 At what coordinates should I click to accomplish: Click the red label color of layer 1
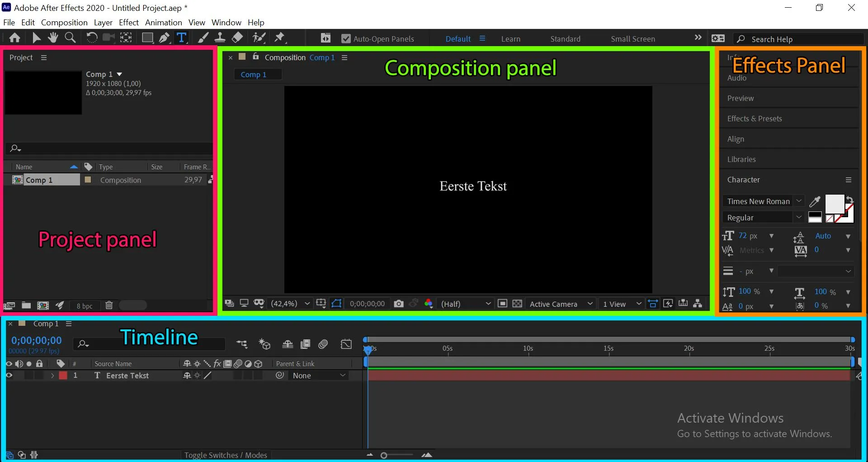63,376
